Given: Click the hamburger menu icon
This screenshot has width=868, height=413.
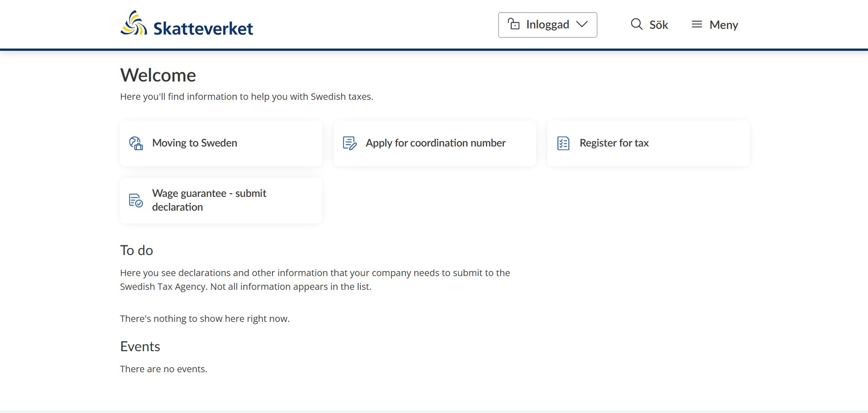Looking at the screenshot, I should (x=697, y=24).
